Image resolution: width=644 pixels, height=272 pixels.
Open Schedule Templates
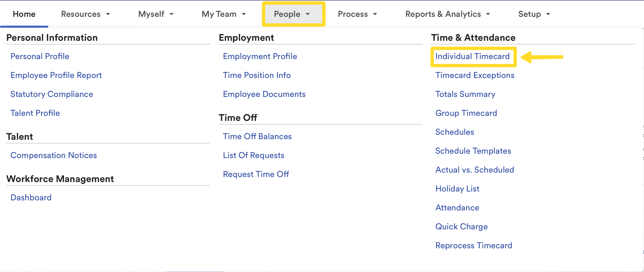tap(473, 151)
